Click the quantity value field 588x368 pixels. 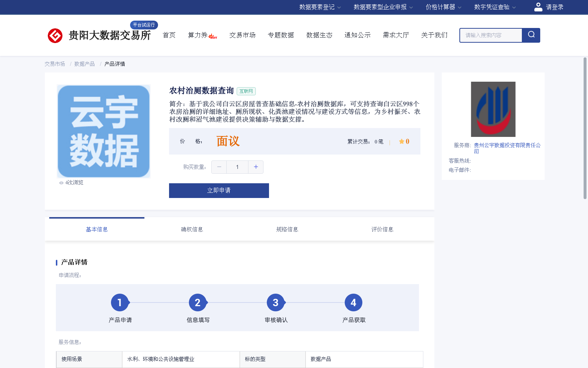pos(237,167)
